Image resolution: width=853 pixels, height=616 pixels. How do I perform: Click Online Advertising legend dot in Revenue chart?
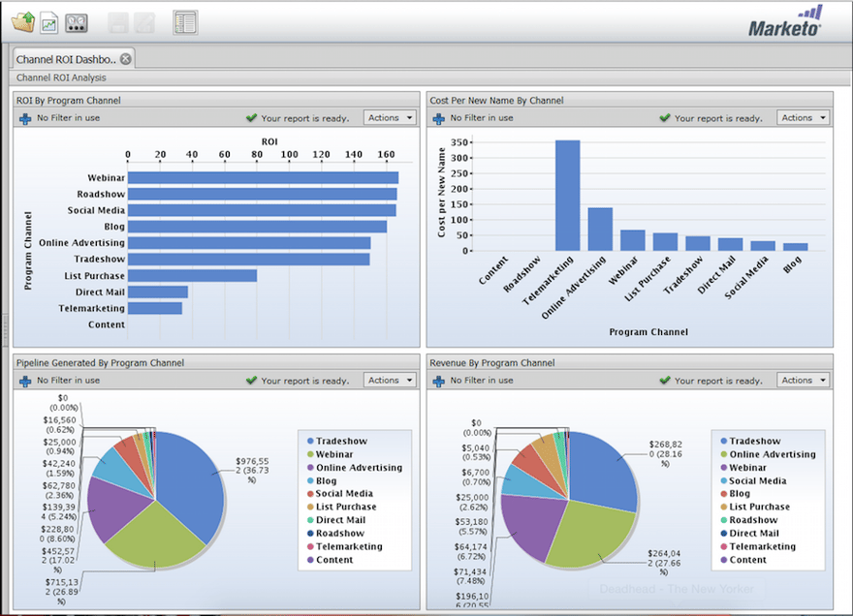tap(723, 454)
